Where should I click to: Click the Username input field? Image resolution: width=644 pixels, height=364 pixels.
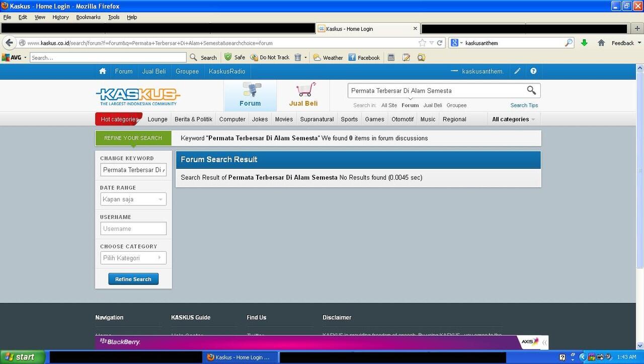[x=133, y=229]
